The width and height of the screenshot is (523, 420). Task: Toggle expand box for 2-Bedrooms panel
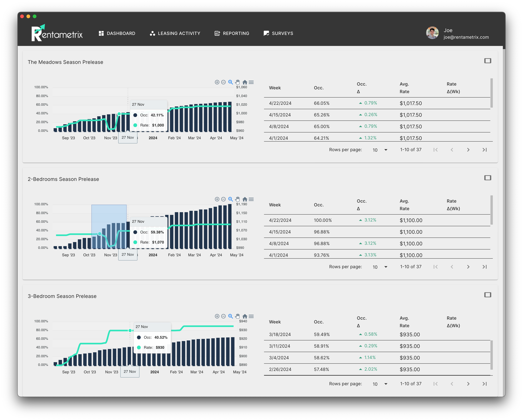tap(488, 178)
